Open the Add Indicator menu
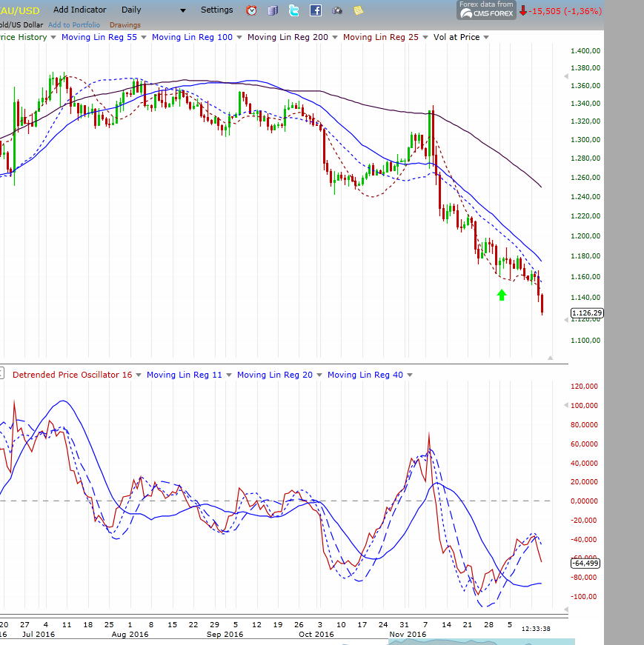Image resolution: width=644 pixels, height=645 pixels. click(x=79, y=10)
